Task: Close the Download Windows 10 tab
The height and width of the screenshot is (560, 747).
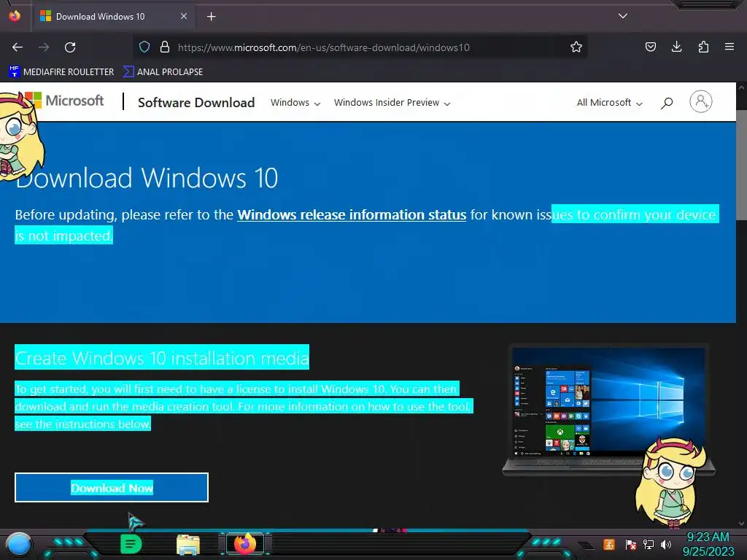Action: (184, 16)
